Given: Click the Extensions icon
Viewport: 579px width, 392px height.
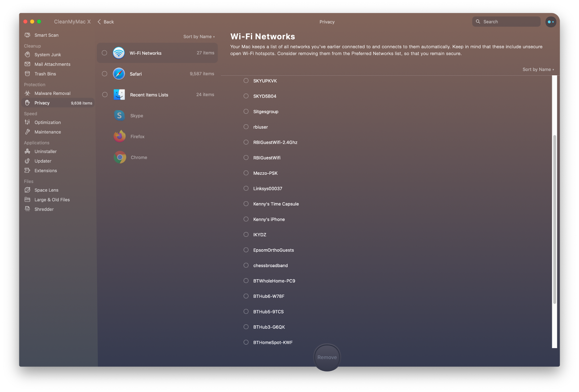Looking at the screenshot, I should click(x=28, y=170).
